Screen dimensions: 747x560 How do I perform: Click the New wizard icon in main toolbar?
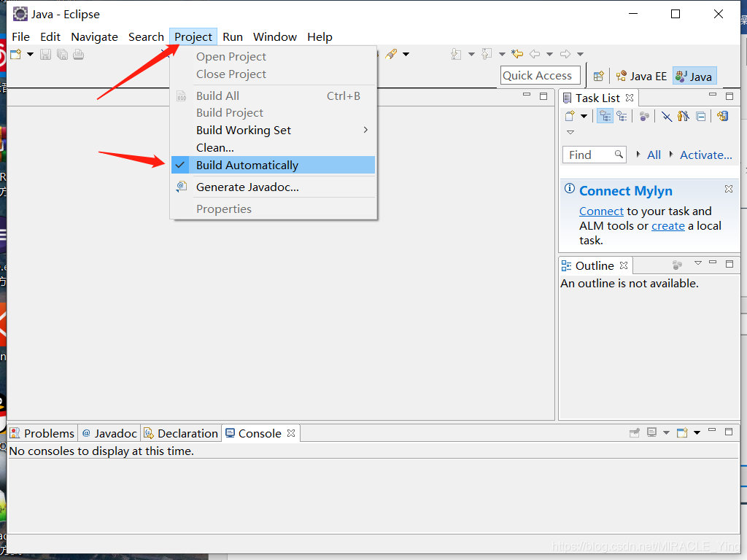(16, 54)
